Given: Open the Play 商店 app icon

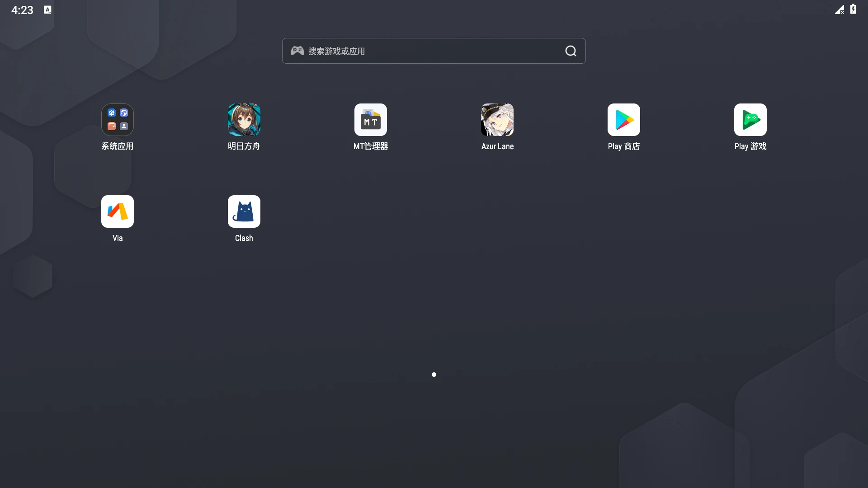Looking at the screenshot, I should 624,120.
